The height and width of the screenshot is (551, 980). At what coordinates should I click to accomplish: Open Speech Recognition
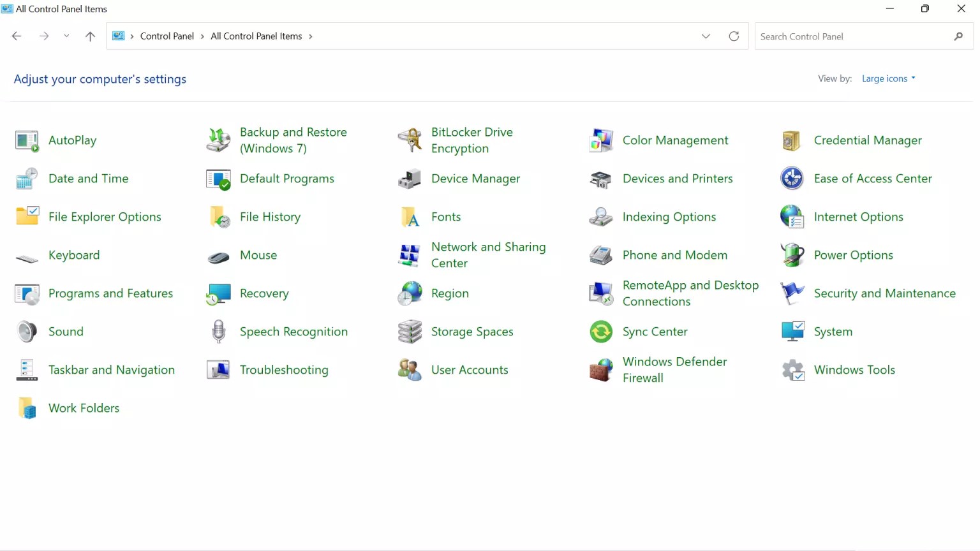pos(293,332)
